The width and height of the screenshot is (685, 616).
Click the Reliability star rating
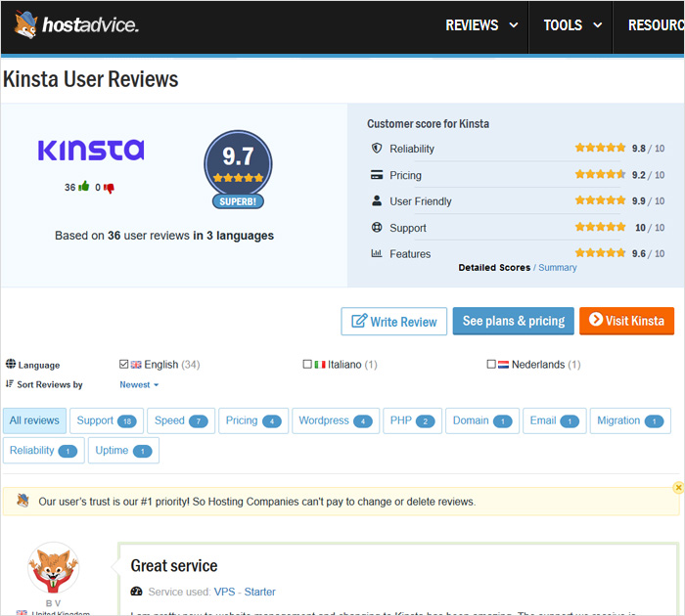click(600, 148)
